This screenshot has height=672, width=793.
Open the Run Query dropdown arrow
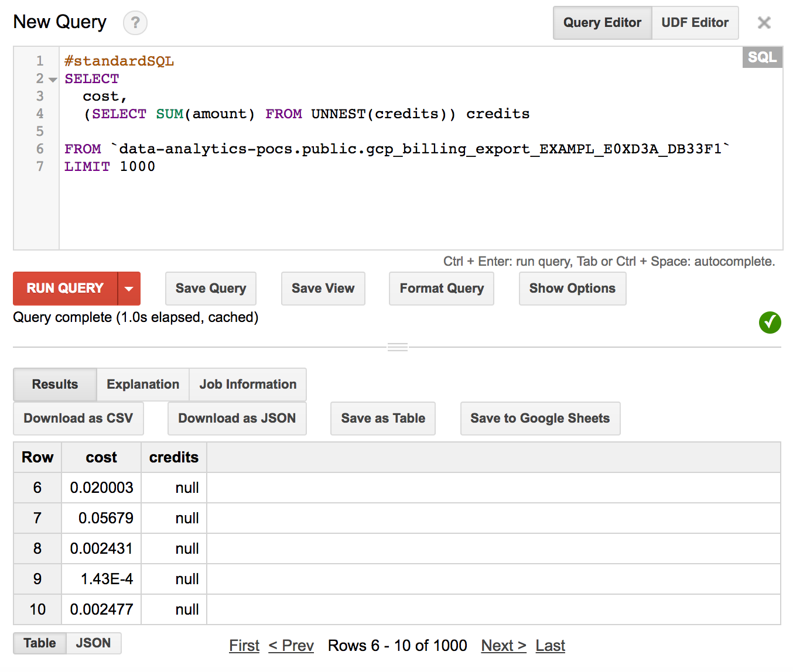[x=129, y=289]
